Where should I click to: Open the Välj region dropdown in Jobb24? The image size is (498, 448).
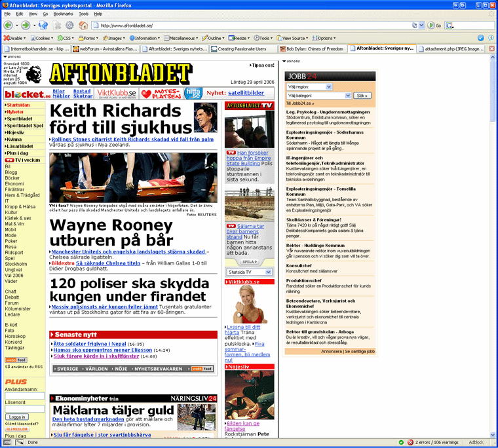309,86
